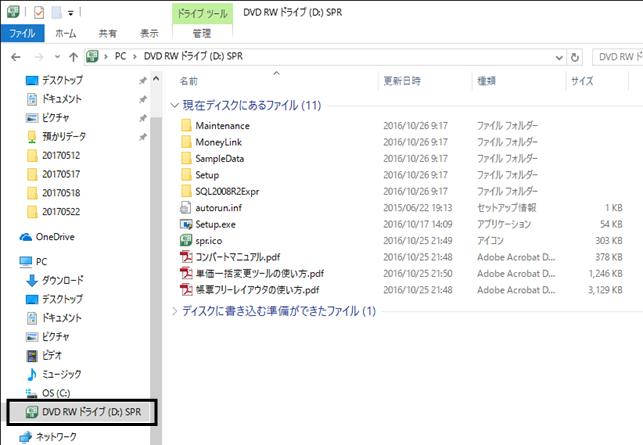Viewport: 643px width, 445px height.
Task: Select the spr.ico icon file
Action: (x=186, y=240)
